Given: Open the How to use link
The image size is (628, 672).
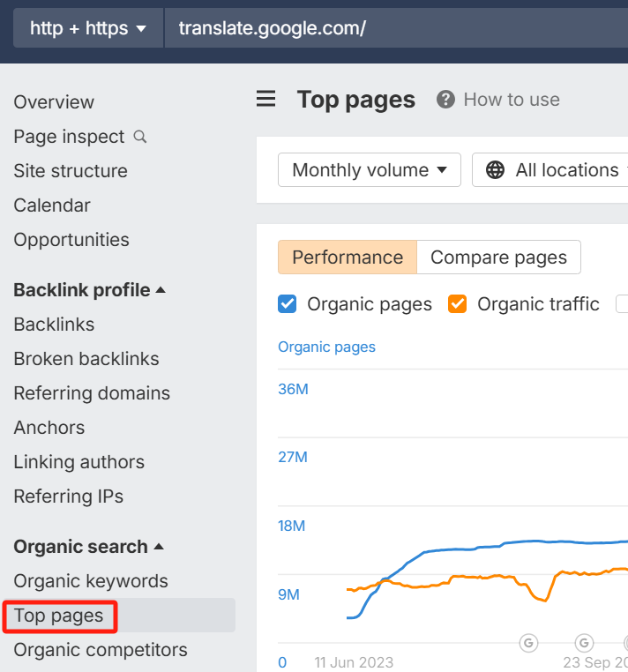Looking at the screenshot, I should click(511, 100).
